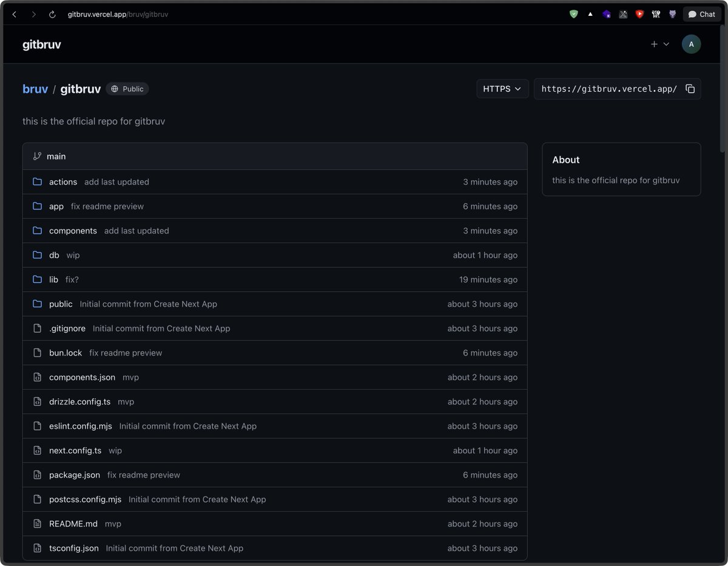Click the lib folder icon
The width and height of the screenshot is (728, 566).
pyautogui.click(x=37, y=280)
